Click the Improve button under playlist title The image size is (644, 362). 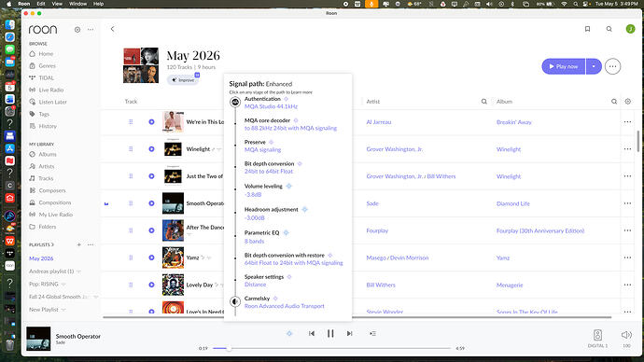coord(183,79)
